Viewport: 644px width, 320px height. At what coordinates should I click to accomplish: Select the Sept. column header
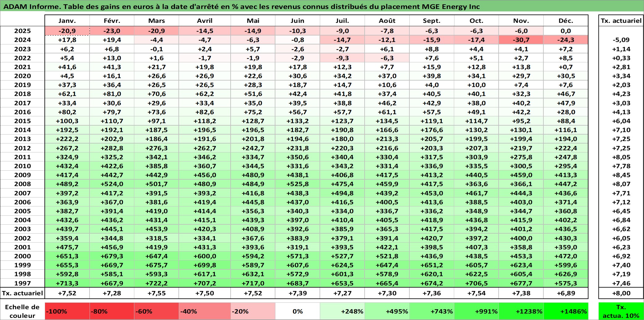(432, 21)
